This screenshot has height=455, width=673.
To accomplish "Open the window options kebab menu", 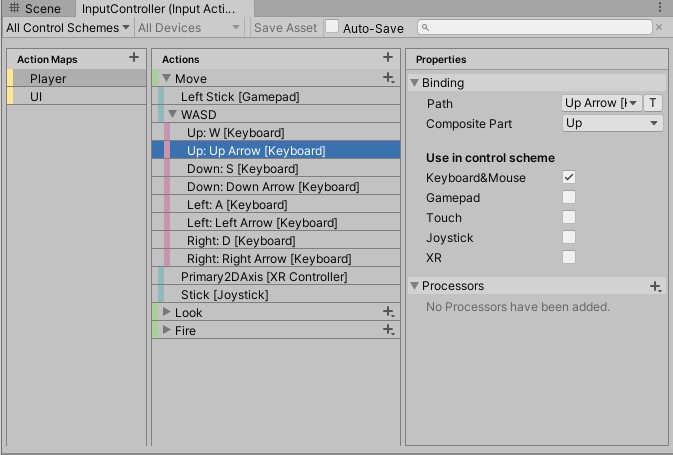I will tap(660, 7).
